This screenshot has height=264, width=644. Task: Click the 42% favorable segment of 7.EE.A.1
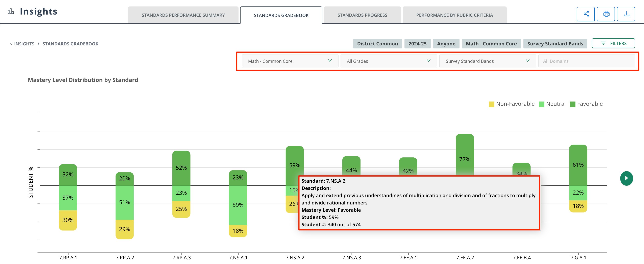[x=408, y=166]
